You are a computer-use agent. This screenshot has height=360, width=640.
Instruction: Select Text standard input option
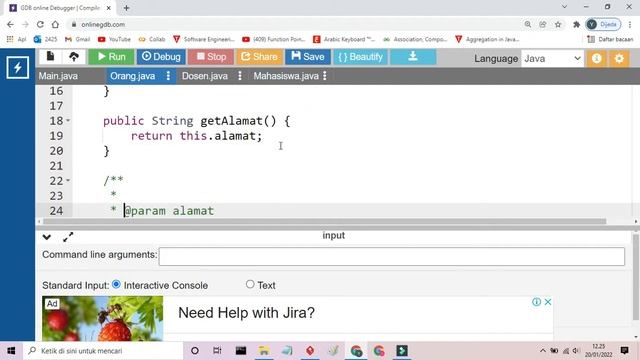tap(250, 284)
